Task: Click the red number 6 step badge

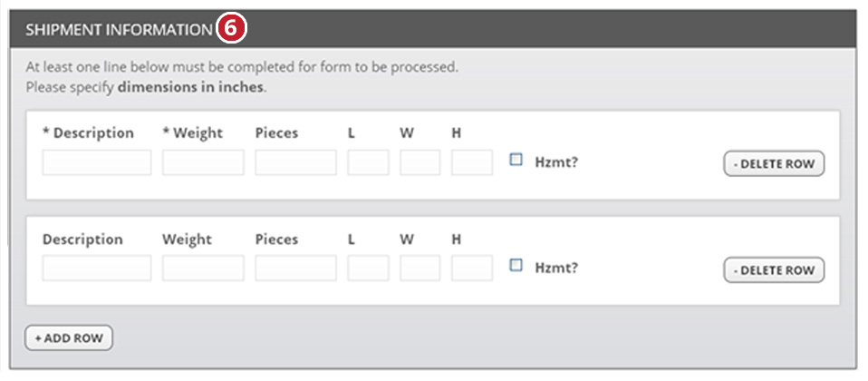Action: click(x=231, y=29)
